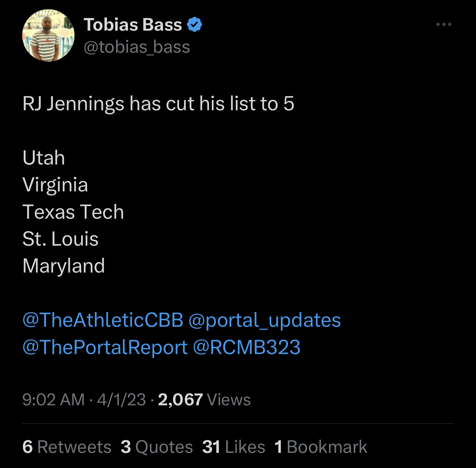Open the @TheAthleticCBB mention
476x468 pixels.
[x=103, y=320]
